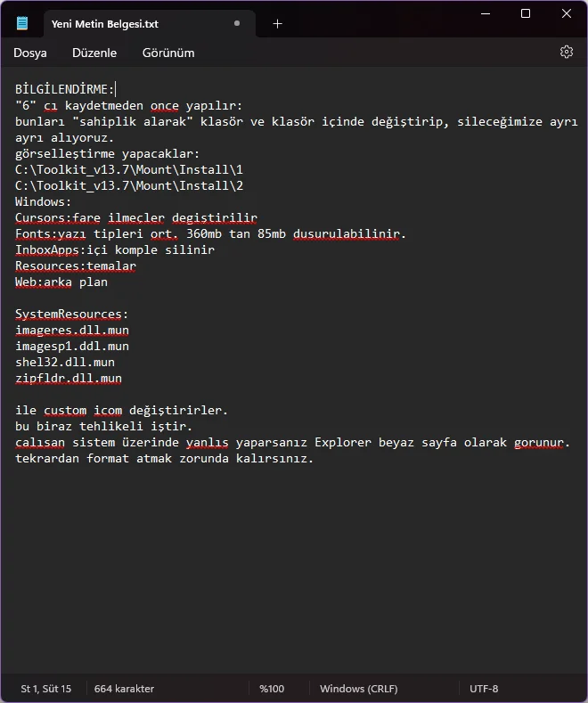Open Notepad settings gear icon
588x703 pixels.
click(567, 52)
